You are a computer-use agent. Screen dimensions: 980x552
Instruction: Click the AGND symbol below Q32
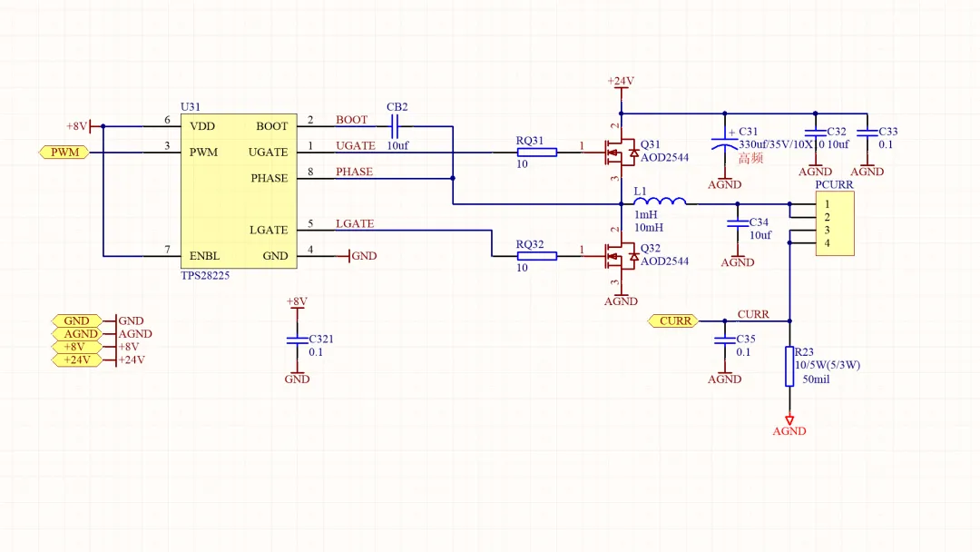(621, 298)
